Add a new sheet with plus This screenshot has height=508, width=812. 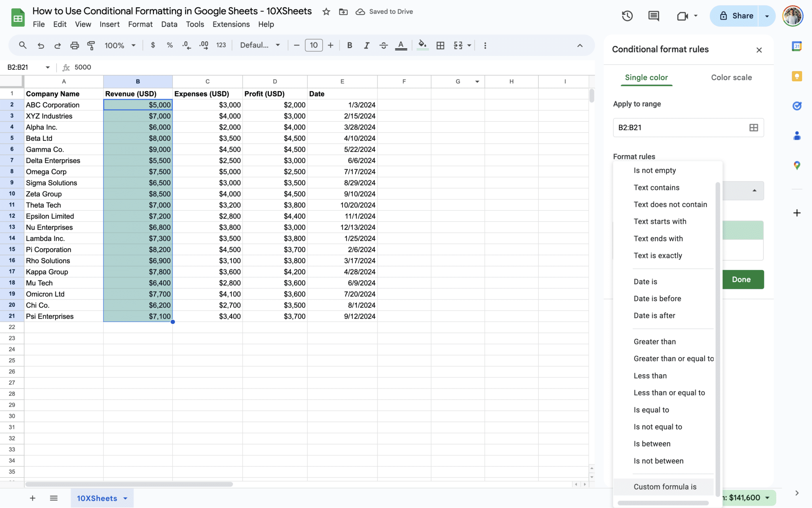pyautogui.click(x=33, y=498)
